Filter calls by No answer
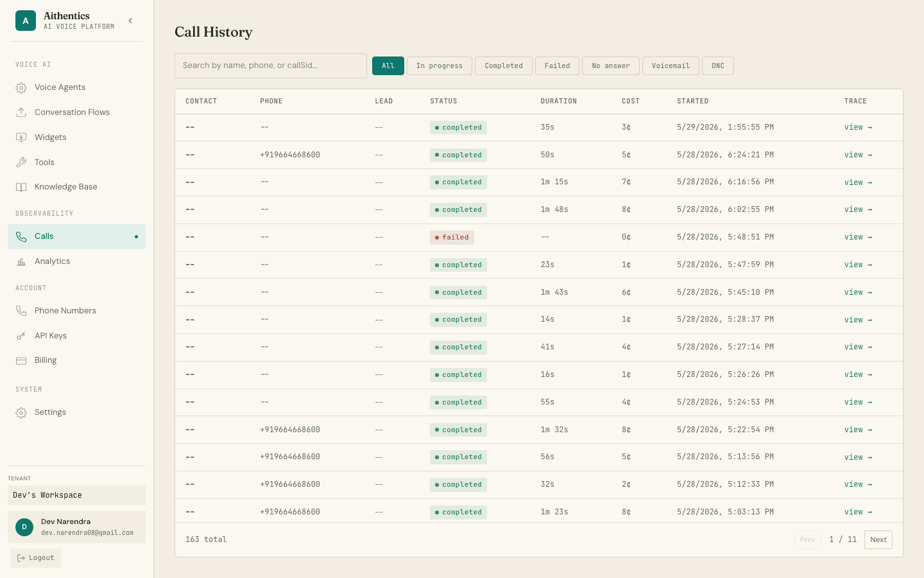 point(611,66)
